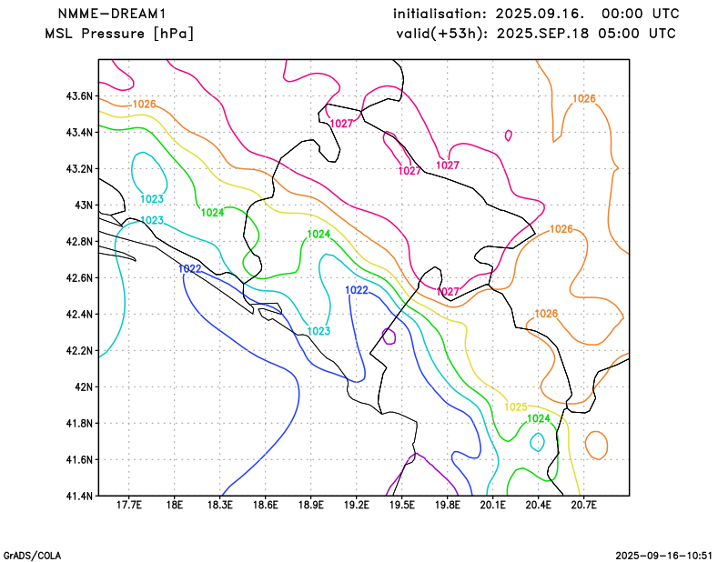This screenshot has height=562, width=728.
Task: Click the 43.2N latitude axis label
Action: click(x=79, y=168)
